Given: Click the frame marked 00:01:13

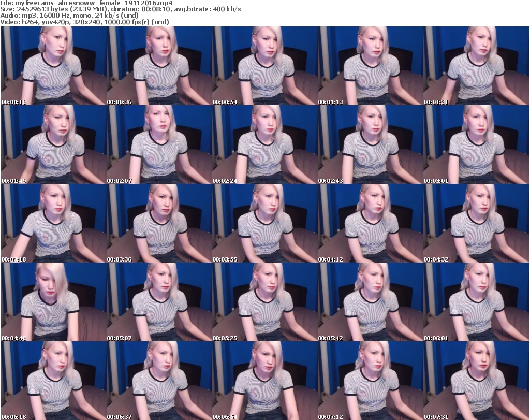Looking at the screenshot, I should point(371,66).
